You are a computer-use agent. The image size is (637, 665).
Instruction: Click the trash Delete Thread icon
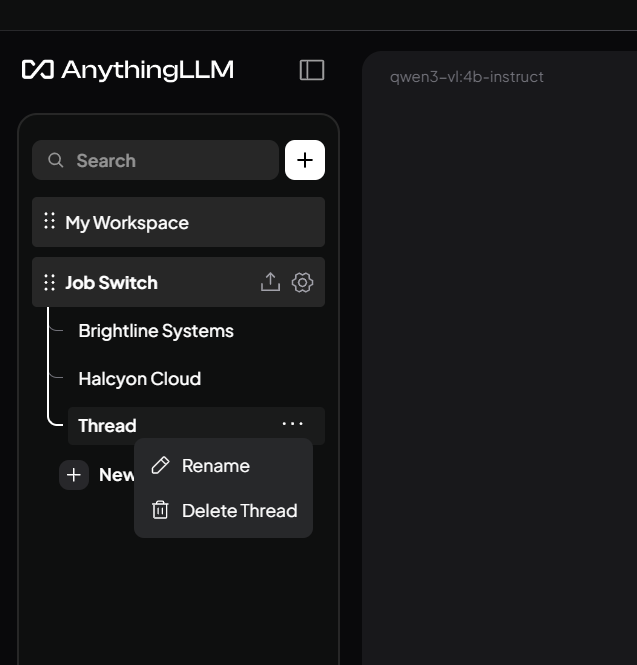[160, 510]
